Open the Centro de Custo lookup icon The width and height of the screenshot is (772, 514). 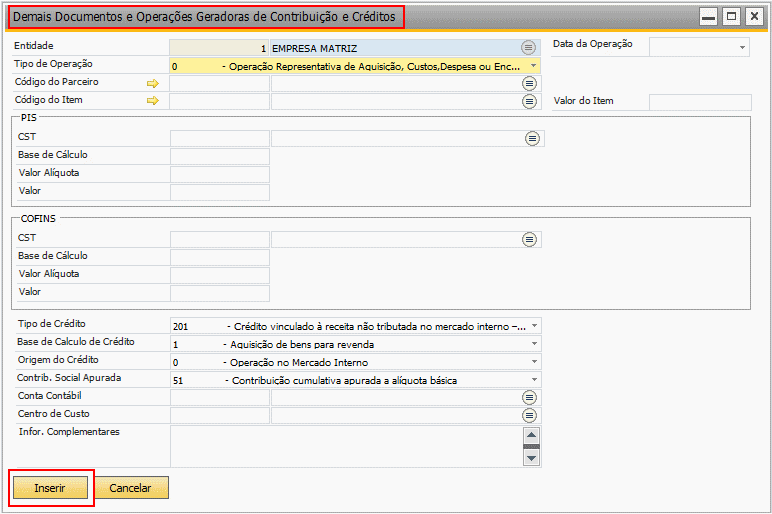[x=529, y=416]
